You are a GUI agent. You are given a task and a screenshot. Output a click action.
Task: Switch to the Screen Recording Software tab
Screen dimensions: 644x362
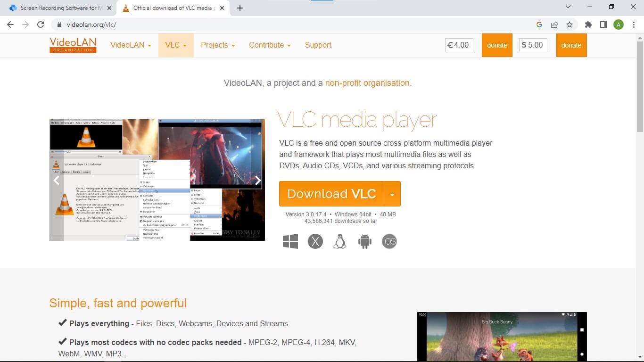point(59,8)
